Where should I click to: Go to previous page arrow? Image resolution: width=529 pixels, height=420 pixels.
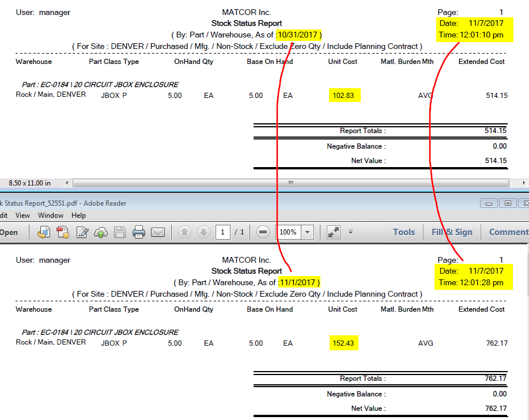pyautogui.click(x=184, y=232)
